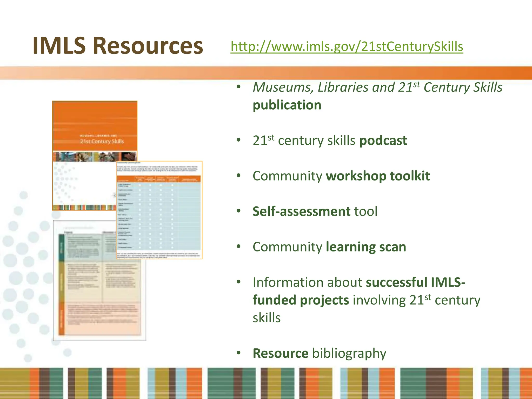Click the bold word 'podcast'
Viewport: 532px width, 399px height.
coord(383,141)
